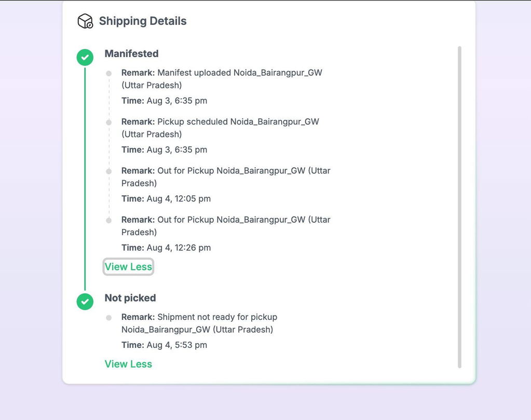Click the dot for 12:05 pm Out for Pickup

108,171
